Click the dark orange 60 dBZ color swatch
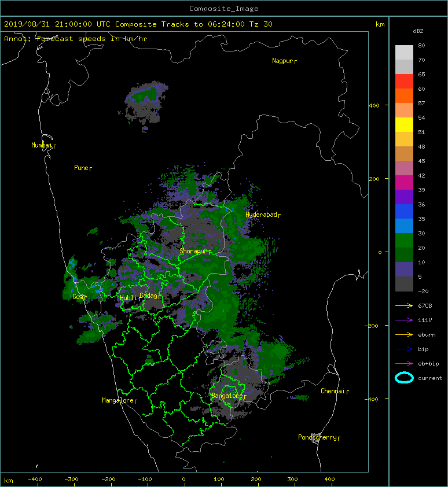Viewport: 448px width, 487px height. pyautogui.click(x=404, y=95)
